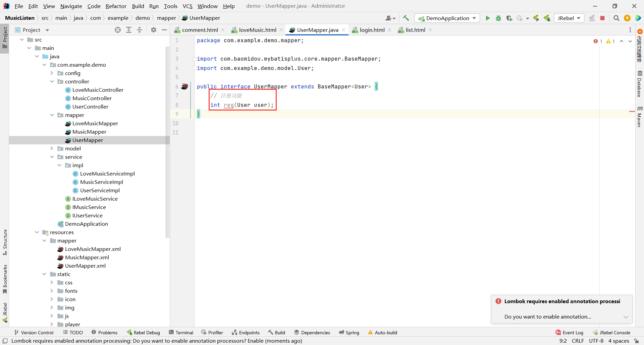Open UserMapper.xml in the project tree
The height and width of the screenshot is (345, 644).
(x=85, y=266)
